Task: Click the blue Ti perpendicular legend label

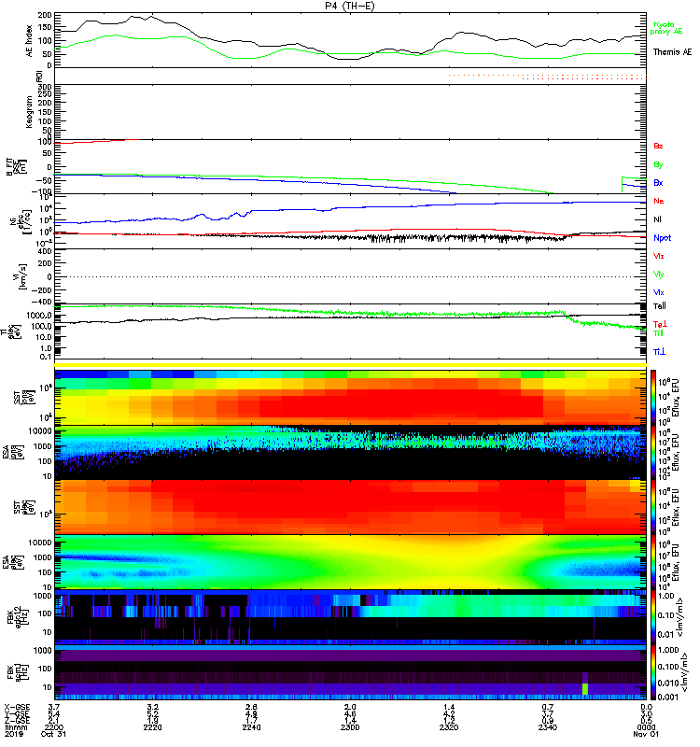Action: click(659, 352)
